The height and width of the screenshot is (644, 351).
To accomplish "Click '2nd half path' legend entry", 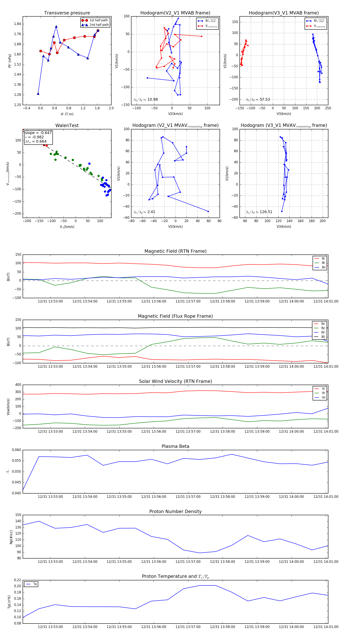I will 95,25.
